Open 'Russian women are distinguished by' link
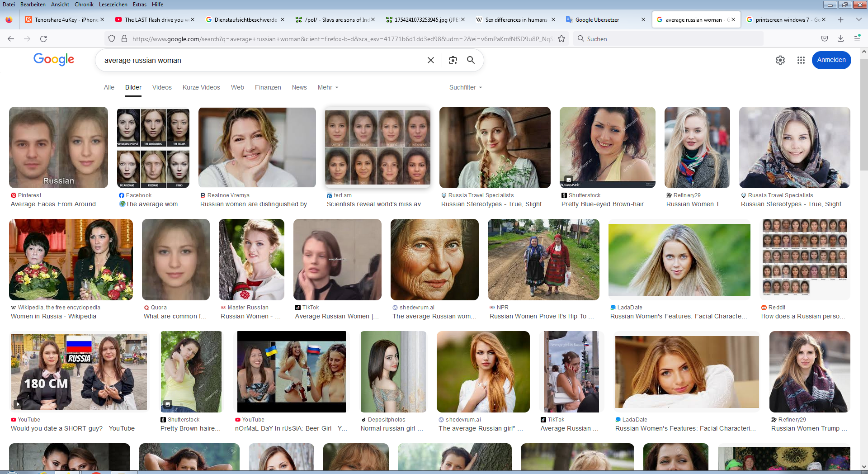Screen dimensions: 868x474 pyautogui.click(x=257, y=204)
